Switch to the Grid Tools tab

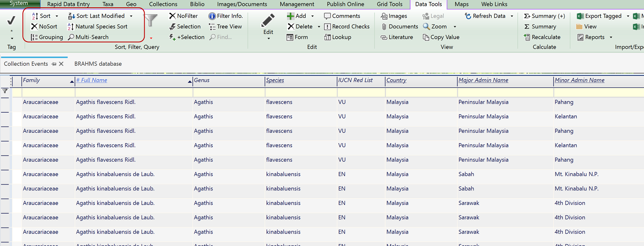pos(390,4)
